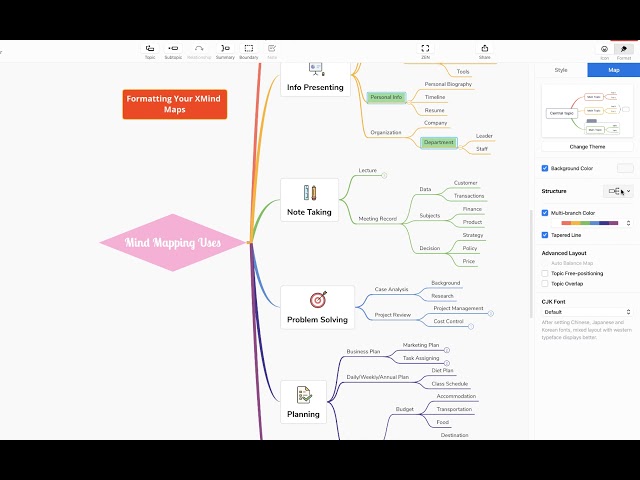
Task: Add a Summary to selected topics
Action: (225, 51)
